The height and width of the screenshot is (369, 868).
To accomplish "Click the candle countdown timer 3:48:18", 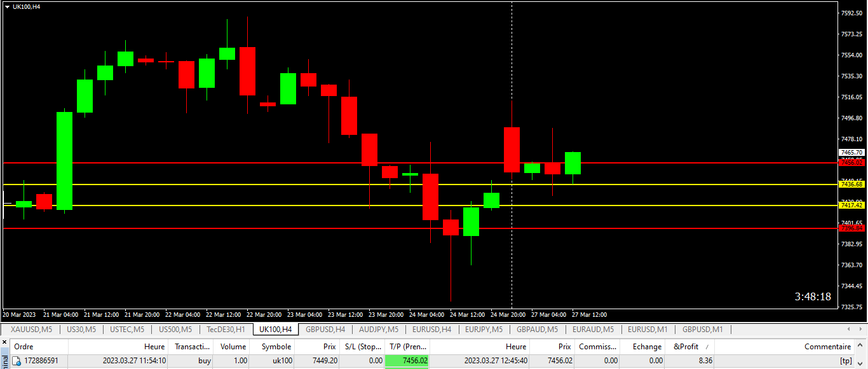I will (x=813, y=296).
